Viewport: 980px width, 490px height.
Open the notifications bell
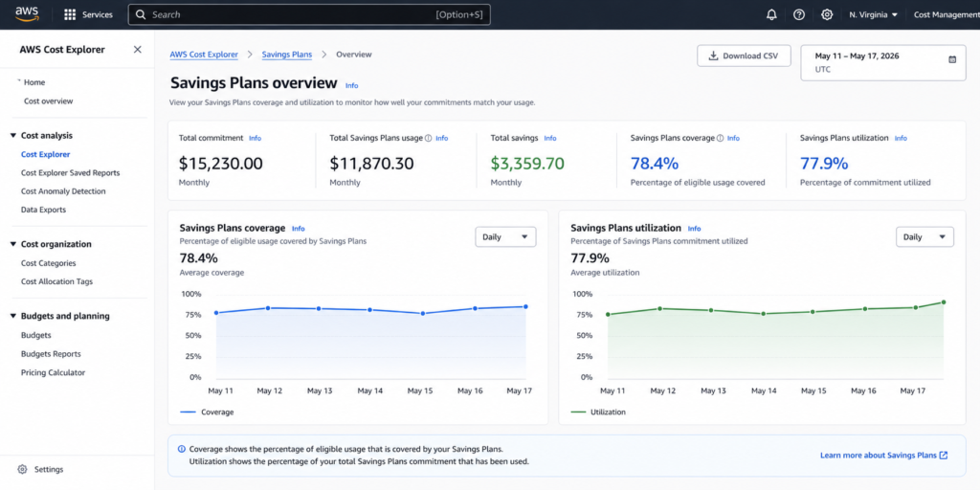coord(771,14)
